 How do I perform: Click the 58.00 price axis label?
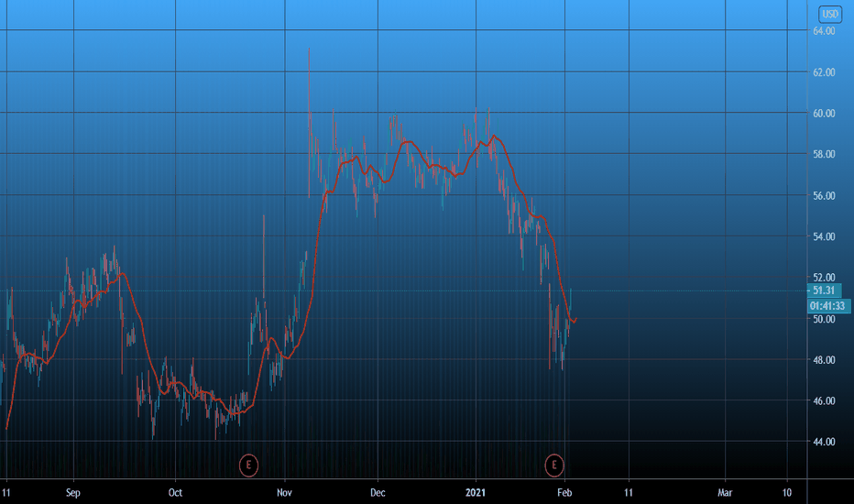point(824,154)
